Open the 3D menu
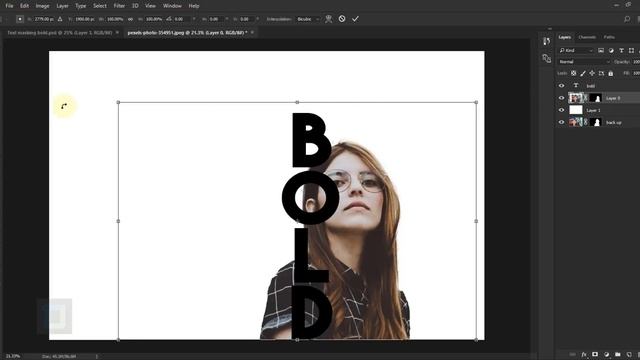The width and height of the screenshot is (640, 360). coord(135,6)
